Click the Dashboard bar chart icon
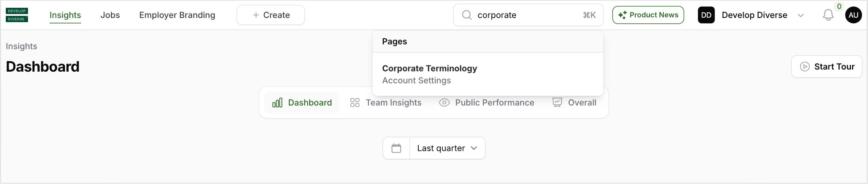Viewport: 868px width, 184px height. [277, 103]
